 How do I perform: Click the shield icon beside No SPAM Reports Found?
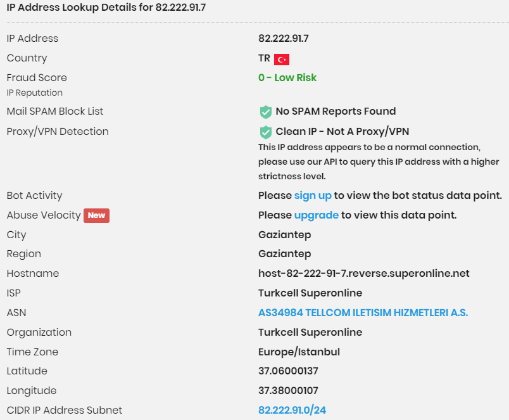265,111
